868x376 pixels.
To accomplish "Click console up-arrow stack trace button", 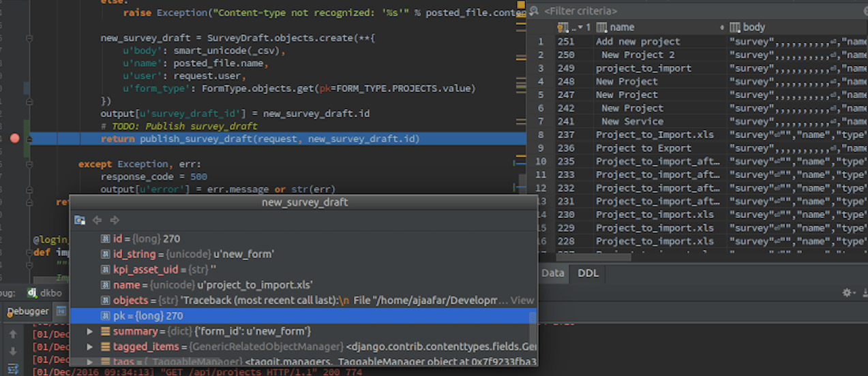I will (12, 334).
